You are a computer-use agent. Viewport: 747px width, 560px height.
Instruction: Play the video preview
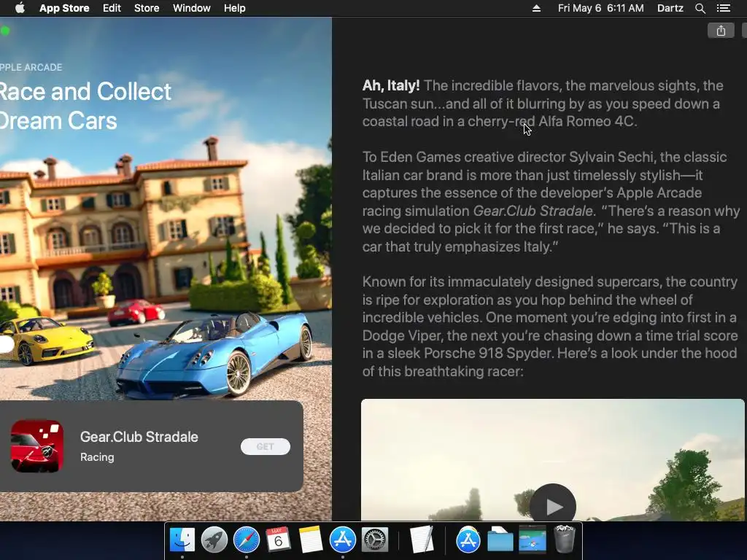point(553,505)
